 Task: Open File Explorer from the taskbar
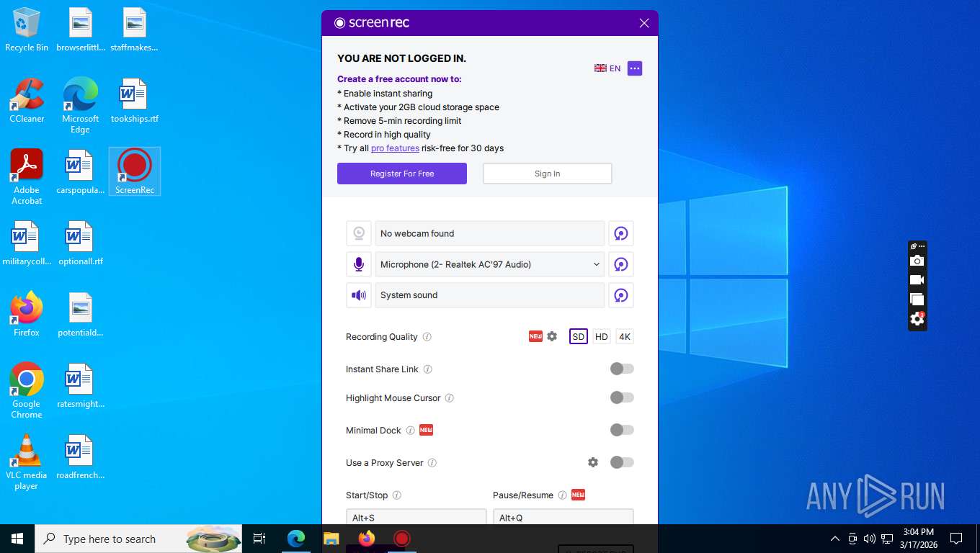331,539
